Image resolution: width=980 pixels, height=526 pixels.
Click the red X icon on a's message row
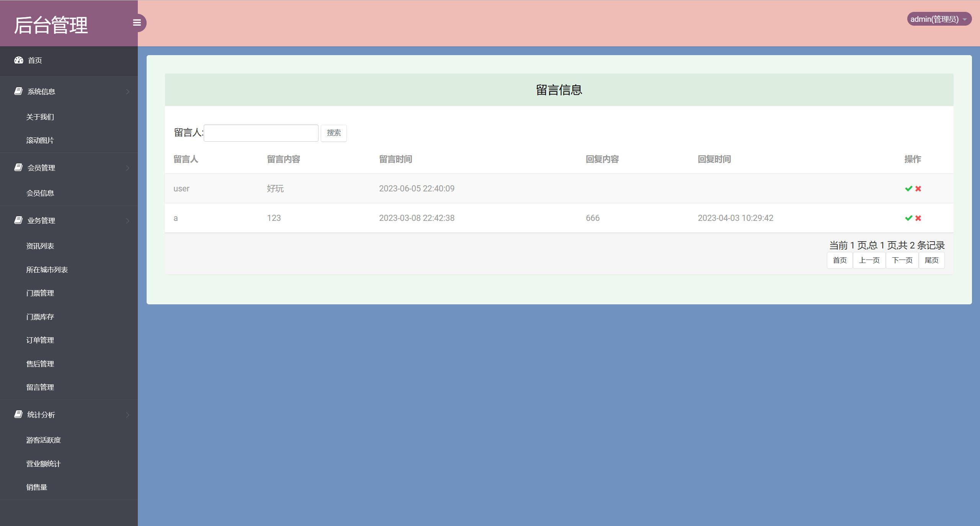pos(918,218)
